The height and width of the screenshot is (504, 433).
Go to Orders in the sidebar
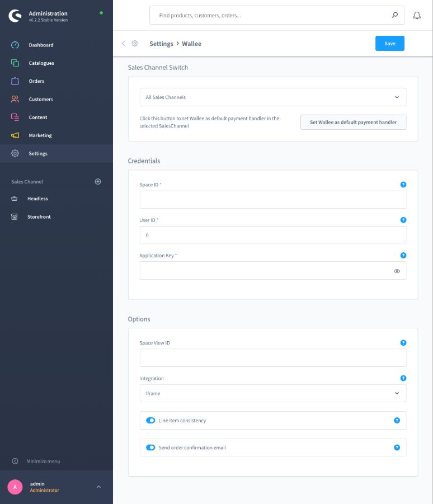(36, 81)
